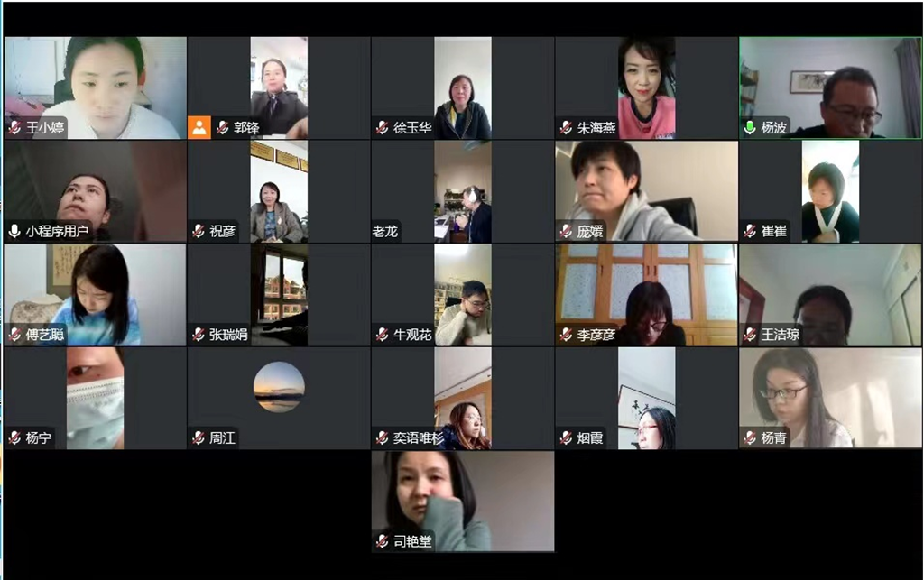Click muted mic icon beside 傅艺聪
Screen dimensions: 924x580
[14, 335]
